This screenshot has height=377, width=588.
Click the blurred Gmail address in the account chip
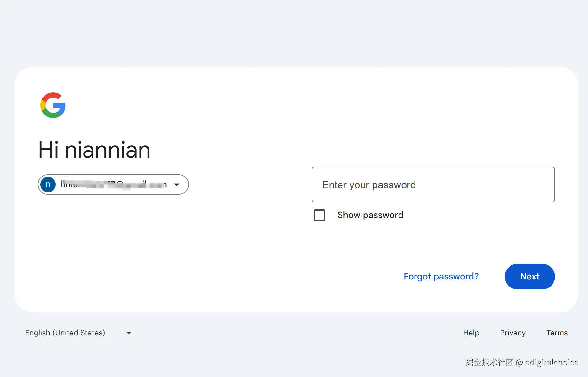click(114, 185)
